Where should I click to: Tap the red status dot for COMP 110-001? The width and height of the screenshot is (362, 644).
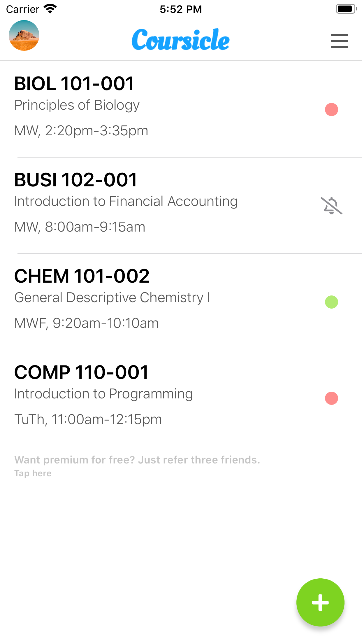[331, 398]
